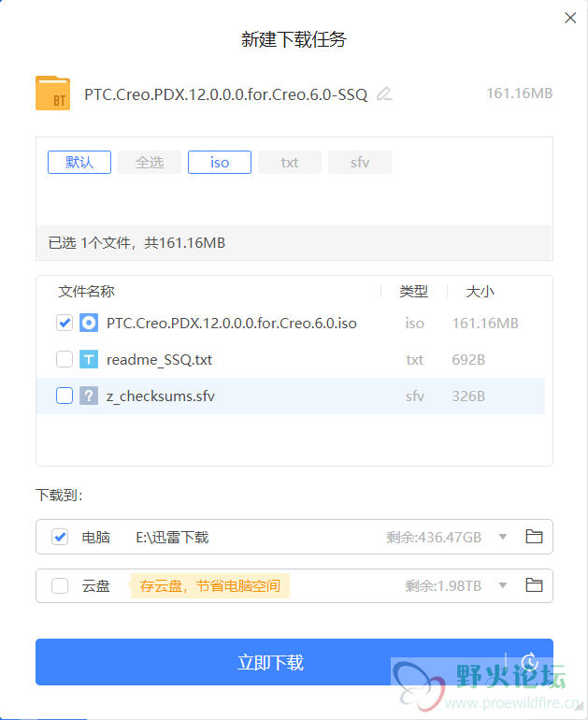Viewport: 588px width, 720px height.
Task: Click the E:\迅雷下载 path field
Action: point(173,538)
